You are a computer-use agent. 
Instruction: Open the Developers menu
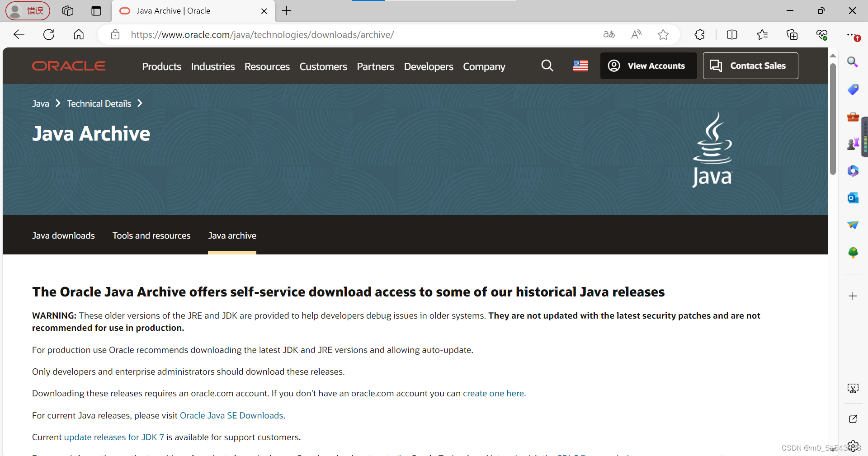point(428,66)
